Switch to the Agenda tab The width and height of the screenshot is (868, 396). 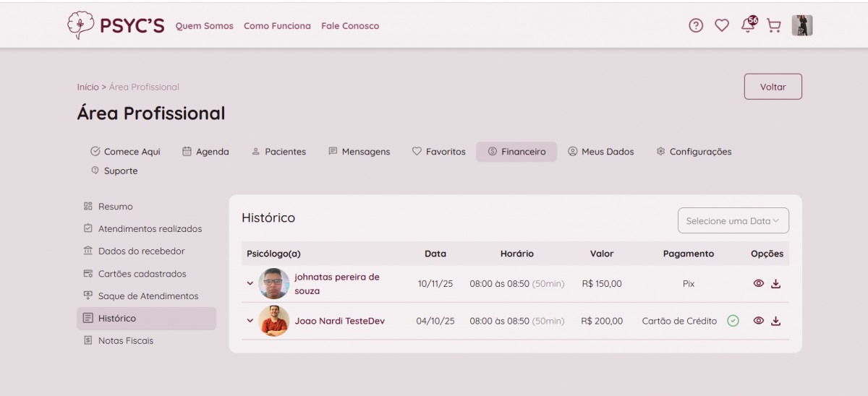click(x=205, y=152)
